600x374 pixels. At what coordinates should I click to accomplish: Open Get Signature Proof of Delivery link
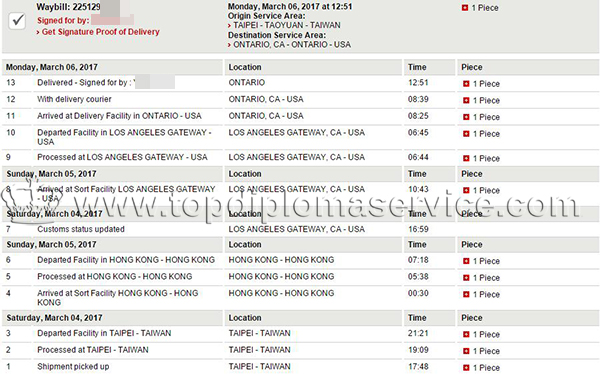click(100, 32)
